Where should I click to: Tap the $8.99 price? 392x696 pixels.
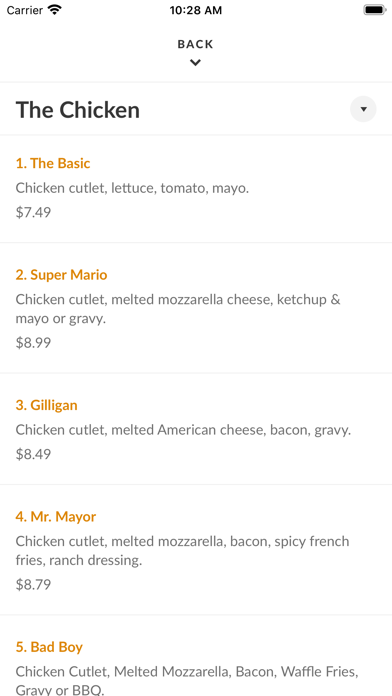(33, 343)
